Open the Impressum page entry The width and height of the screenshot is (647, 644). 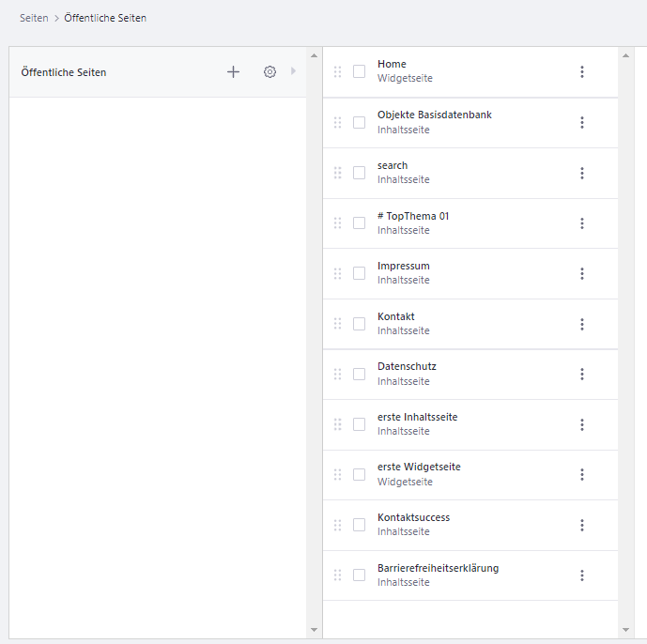point(403,266)
